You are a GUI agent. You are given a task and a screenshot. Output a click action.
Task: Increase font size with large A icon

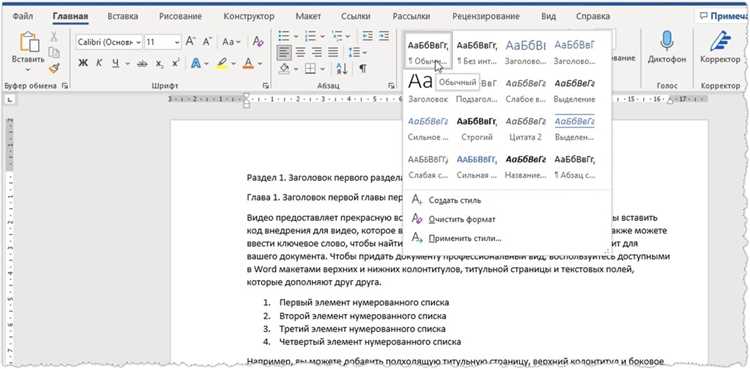[x=190, y=42]
